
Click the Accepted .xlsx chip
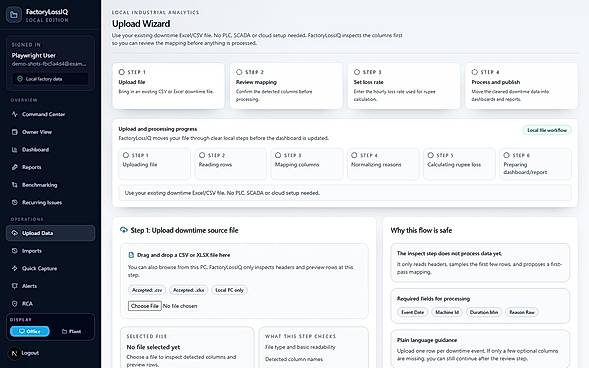(x=188, y=290)
